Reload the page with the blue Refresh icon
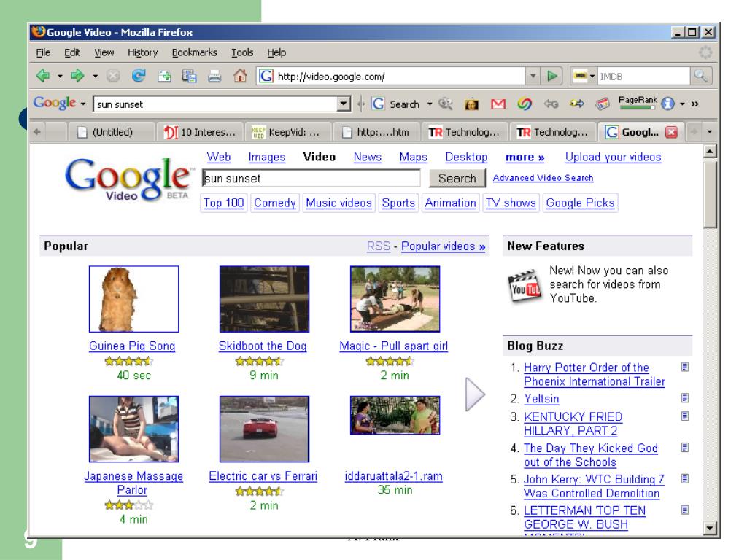 (x=139, y=76)
